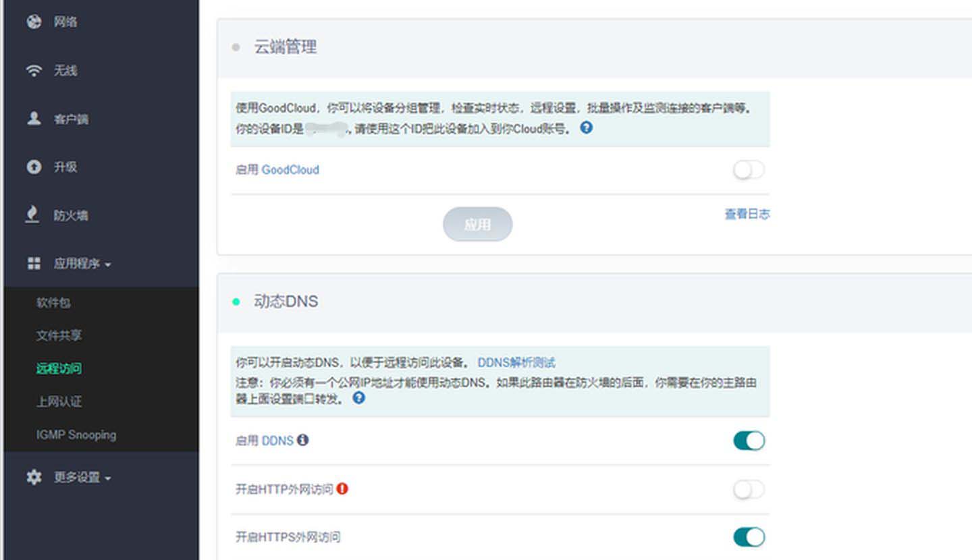Open the 文件共享 submenu item
Screen dimensions: 972x560
[59, 335]
